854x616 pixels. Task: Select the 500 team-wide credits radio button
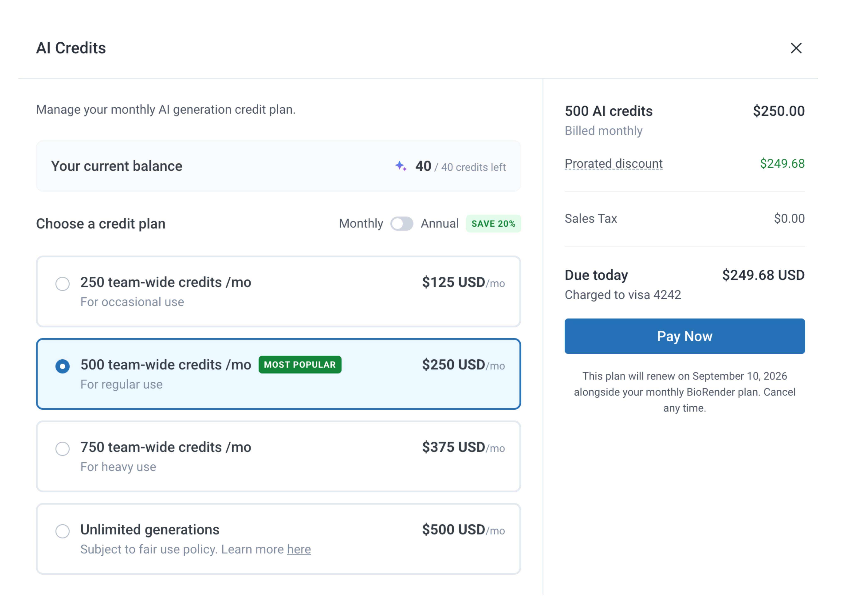pyautogui.click(x=63, y=366)
